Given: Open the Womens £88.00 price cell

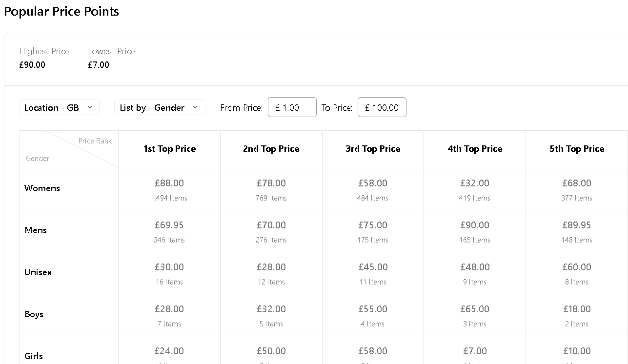Looking at the screenshot, I should click(x=169, y=189).
